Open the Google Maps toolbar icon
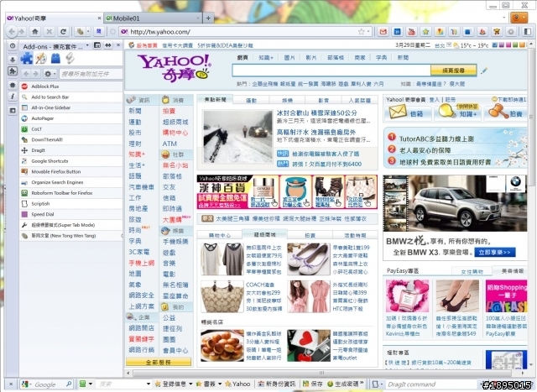 (x=440, y=32)
